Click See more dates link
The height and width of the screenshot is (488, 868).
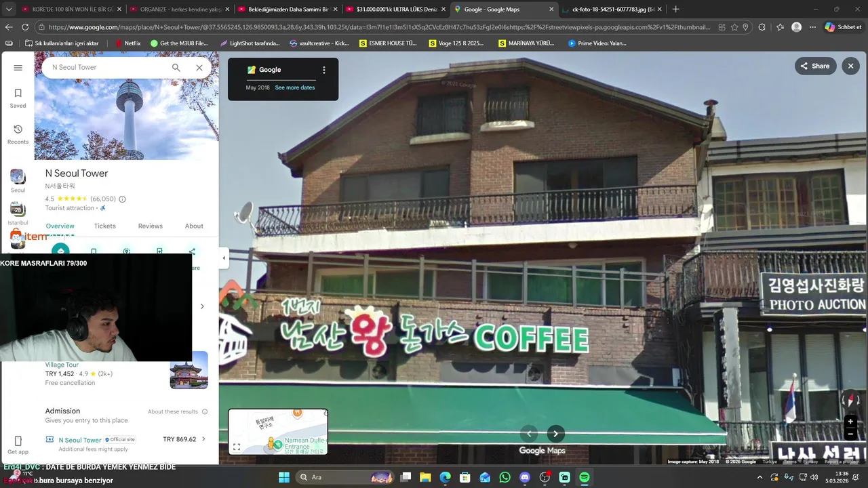pyautogui.click(x=295, y=87)
